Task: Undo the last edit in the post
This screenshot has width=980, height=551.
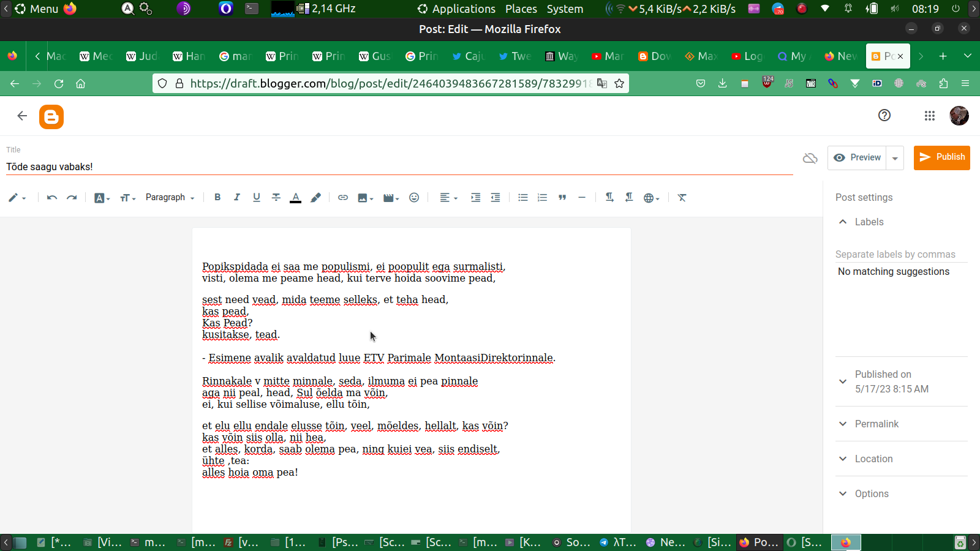Action: (52, 198)
